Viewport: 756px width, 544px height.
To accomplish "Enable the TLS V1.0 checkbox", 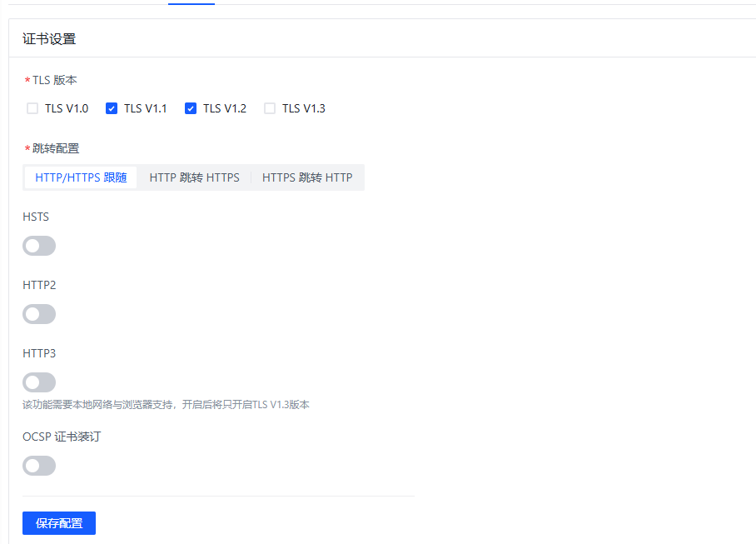I will click(x=32, y=108).
